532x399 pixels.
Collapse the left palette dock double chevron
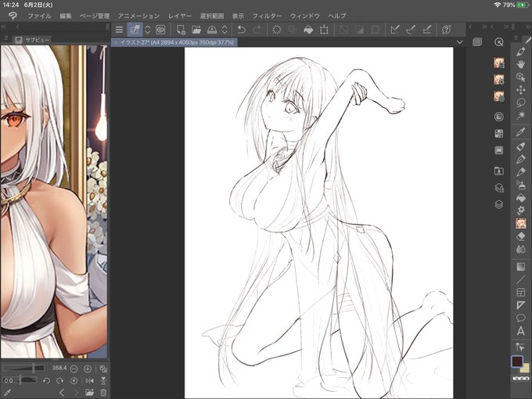(4, 27)
